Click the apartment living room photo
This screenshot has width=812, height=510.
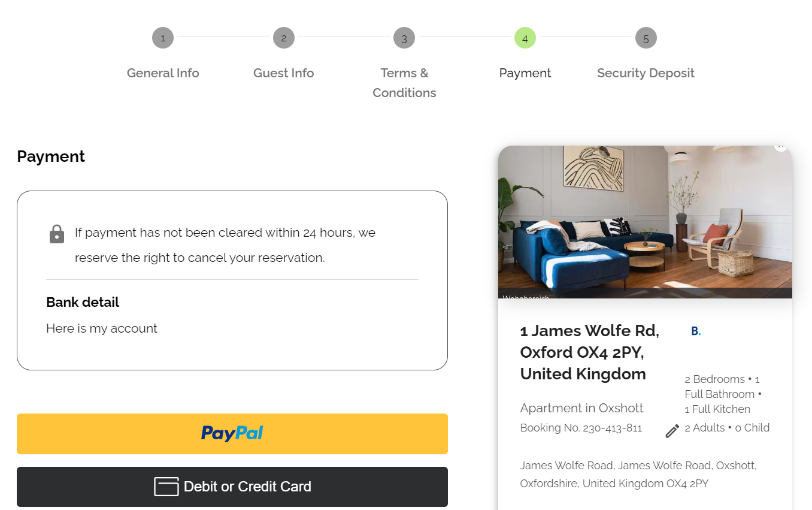645,222
